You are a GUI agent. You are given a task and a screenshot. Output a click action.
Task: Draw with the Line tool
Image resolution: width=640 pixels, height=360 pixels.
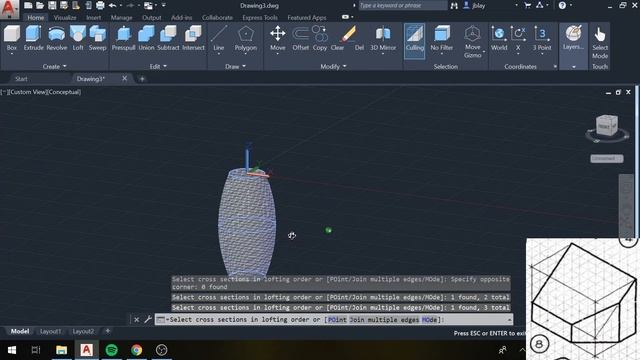coord(219,38)
